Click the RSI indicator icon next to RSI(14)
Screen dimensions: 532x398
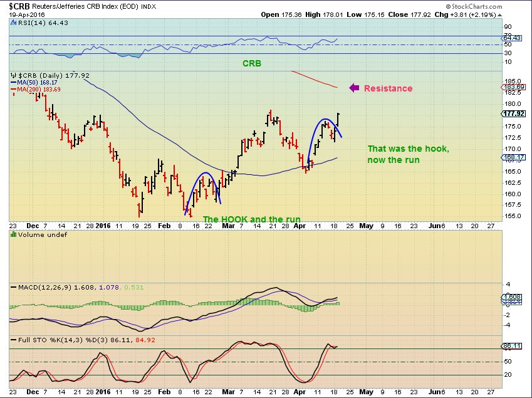pyautogui.click(x=13, y=23)
